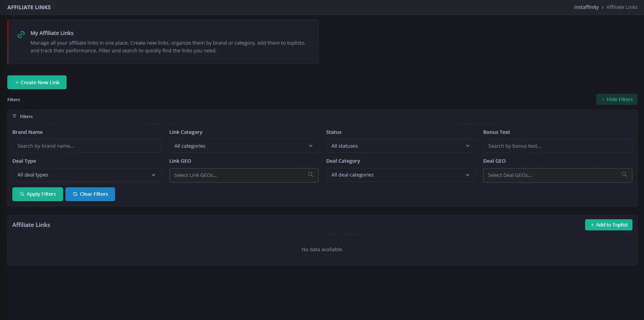Viewport: 644px width, 320px height.
Task: Collapse the panel with Hide Filters
Action: pos(617,100)
